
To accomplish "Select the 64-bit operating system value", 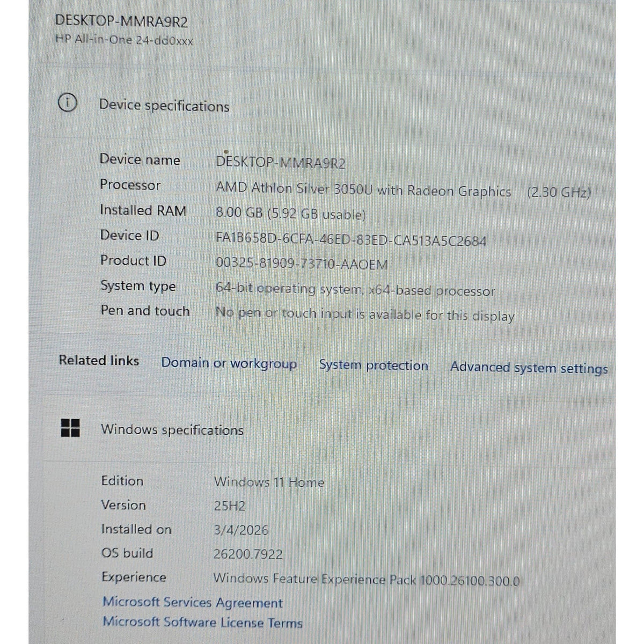I will (355, 290).
